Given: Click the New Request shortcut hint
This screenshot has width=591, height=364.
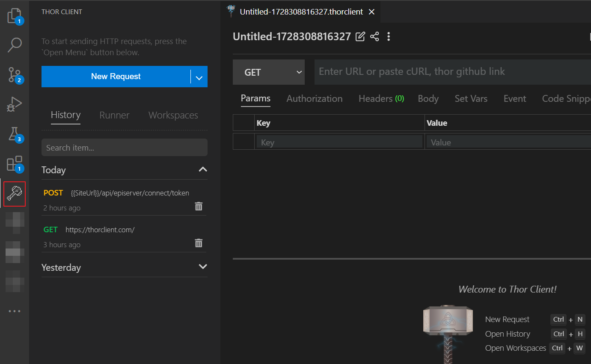Looking at the screenshot, I should [x=535, y=320].
